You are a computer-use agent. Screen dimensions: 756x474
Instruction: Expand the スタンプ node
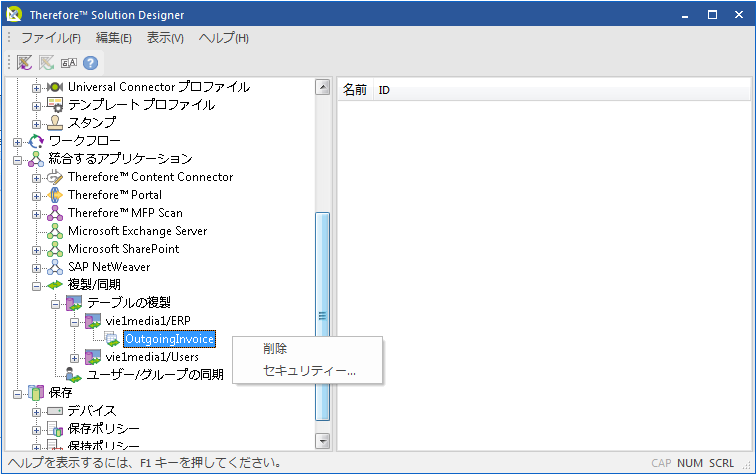coord(36,124)
